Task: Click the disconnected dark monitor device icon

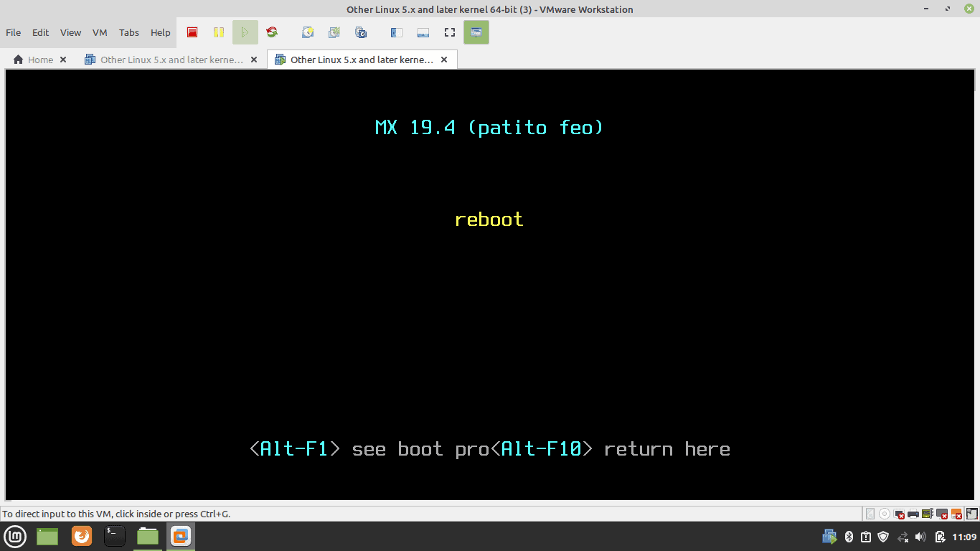Action: point(942,514)
